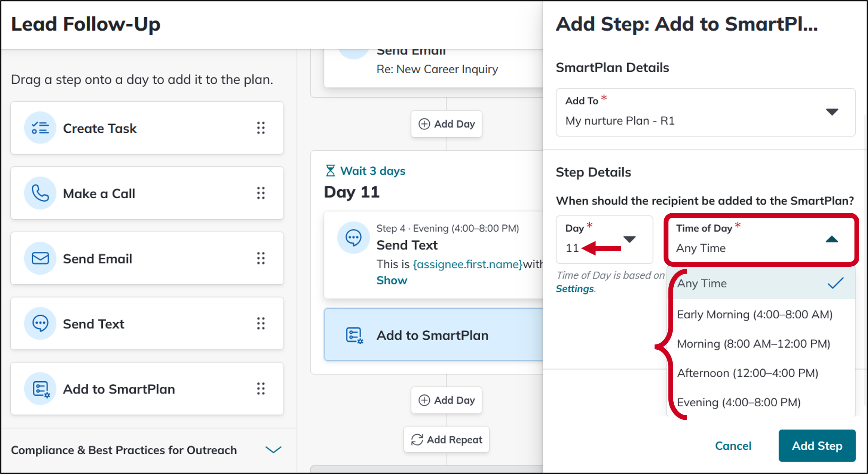The height and width of the screenshot is (474, 868).
Task: Click the Add Step button
Action: click(x=817, y=446)
